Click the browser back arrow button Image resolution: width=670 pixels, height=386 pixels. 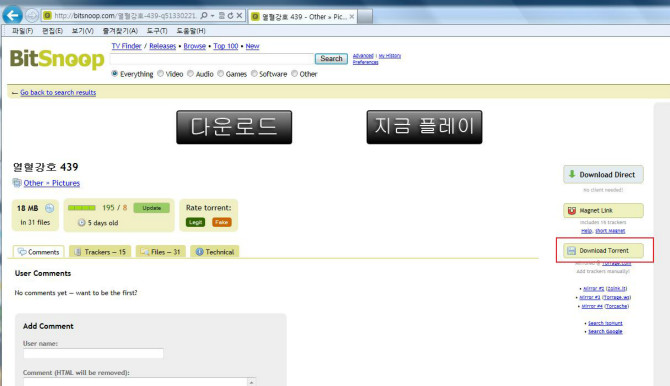click(12, 15)
